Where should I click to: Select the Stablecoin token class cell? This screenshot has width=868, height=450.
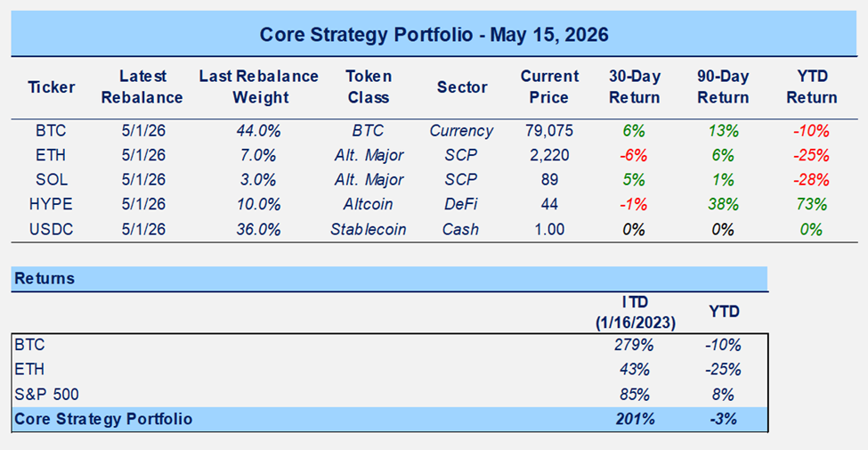369,229
